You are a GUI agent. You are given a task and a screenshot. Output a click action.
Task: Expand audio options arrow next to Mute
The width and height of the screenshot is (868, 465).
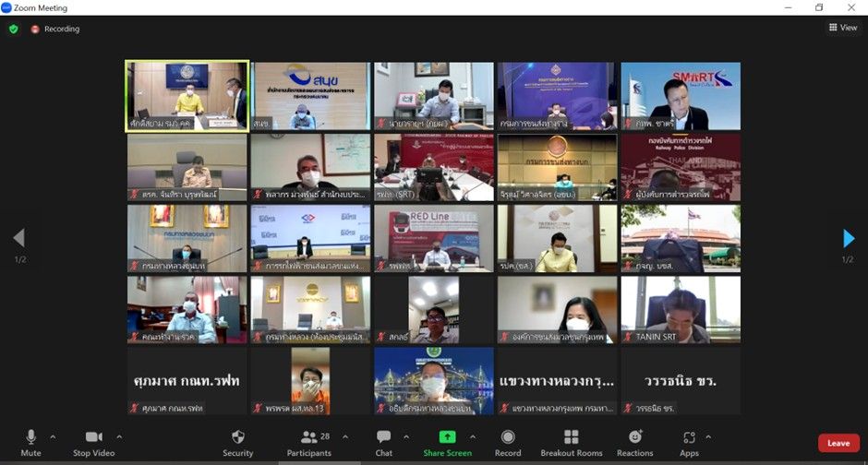pos(53,436)
